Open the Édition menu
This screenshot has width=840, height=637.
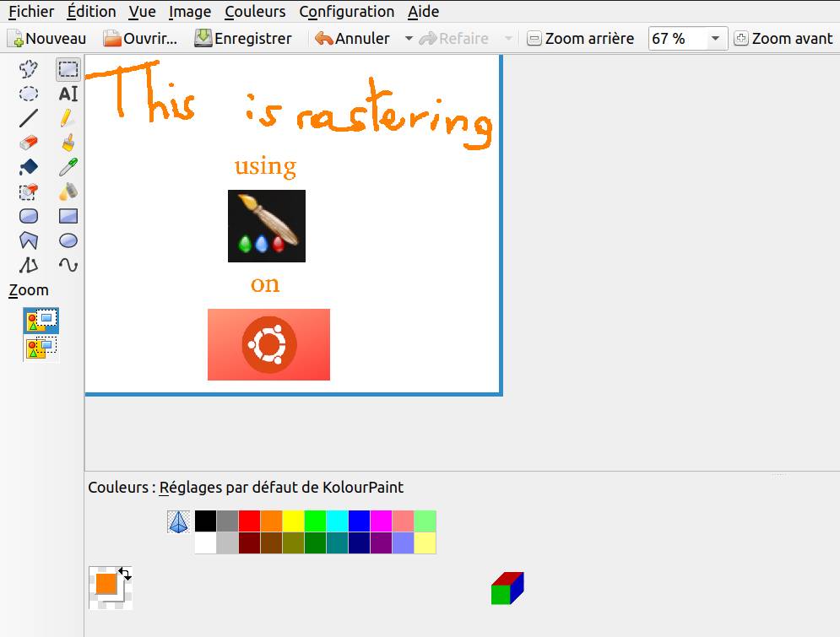pos(92,11)
